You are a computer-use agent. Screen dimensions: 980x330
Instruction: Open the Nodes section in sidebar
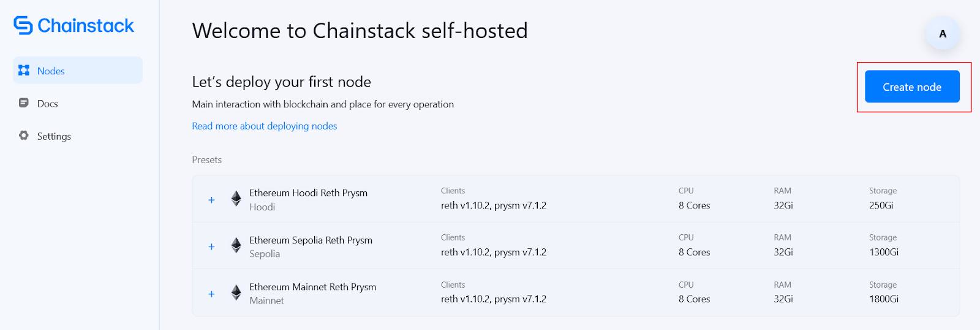(x=51, y=71)
